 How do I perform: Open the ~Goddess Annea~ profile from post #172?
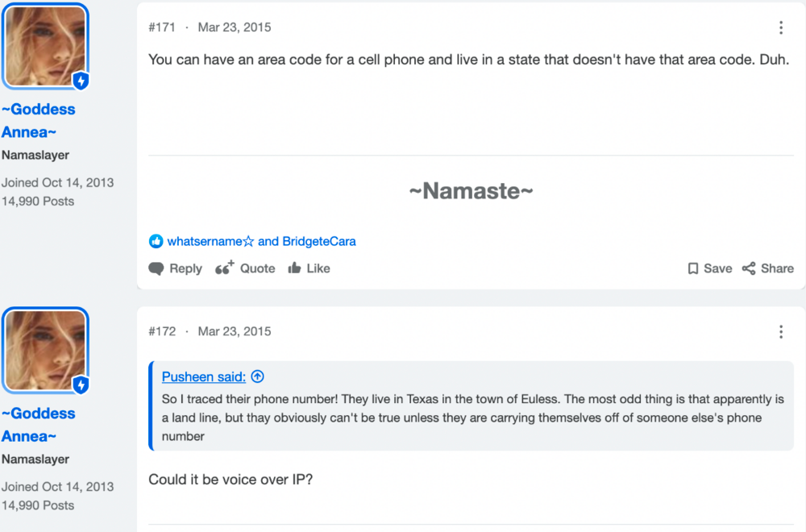39,425
